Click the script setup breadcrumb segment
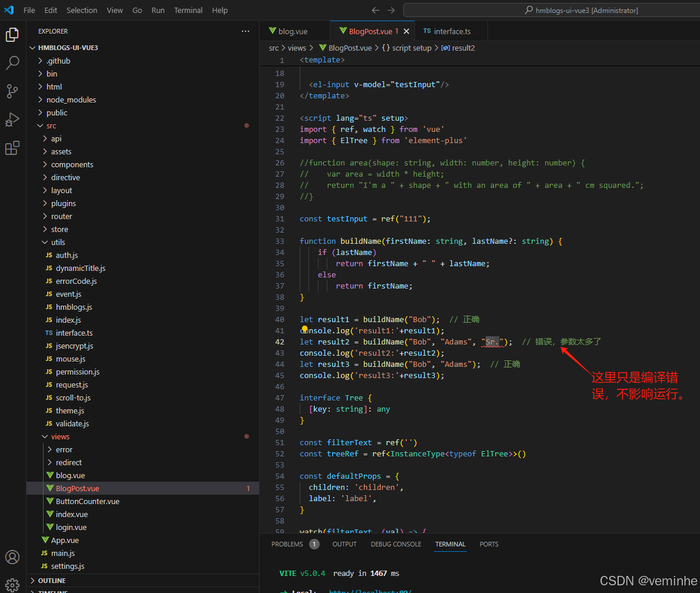700x593 pixels. pyautogui.click(x=407, y=48)
